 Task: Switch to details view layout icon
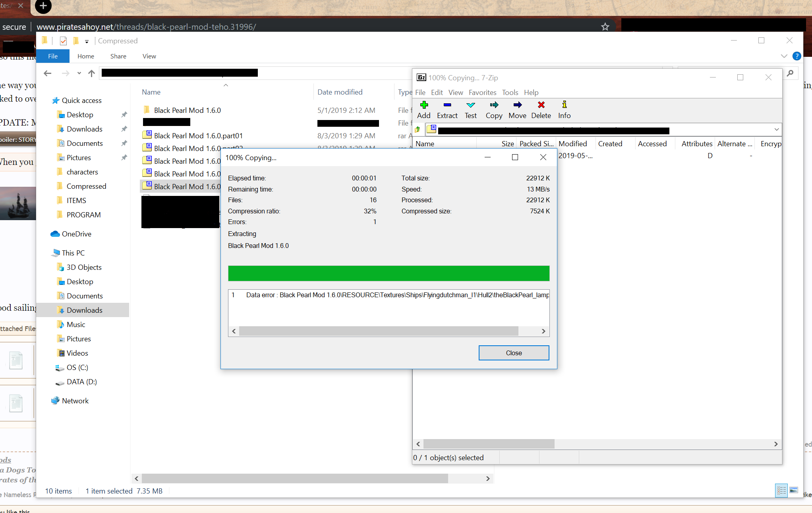[781, 490]
